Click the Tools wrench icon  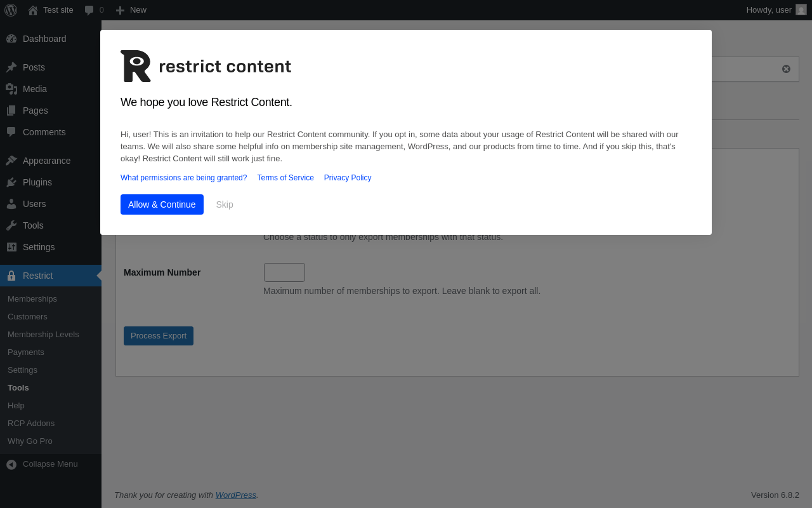coord(11,225)
